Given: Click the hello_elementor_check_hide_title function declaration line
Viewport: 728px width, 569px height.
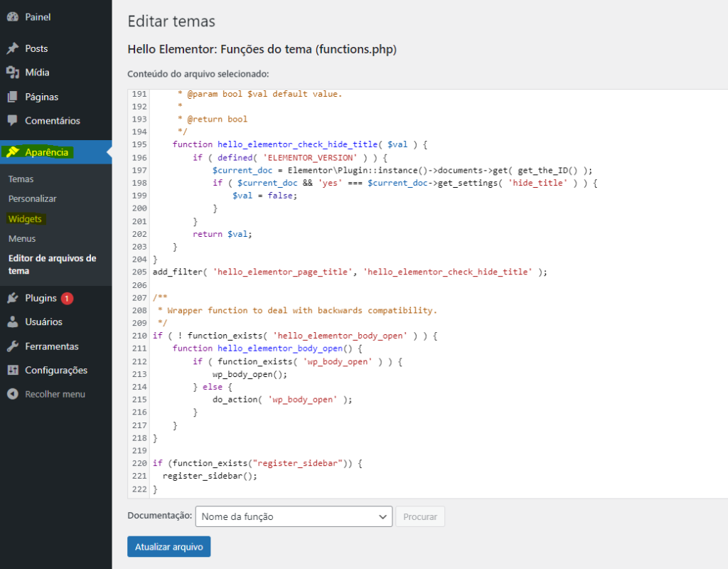Looking at the screenshot, I should (x=300, y=144).
